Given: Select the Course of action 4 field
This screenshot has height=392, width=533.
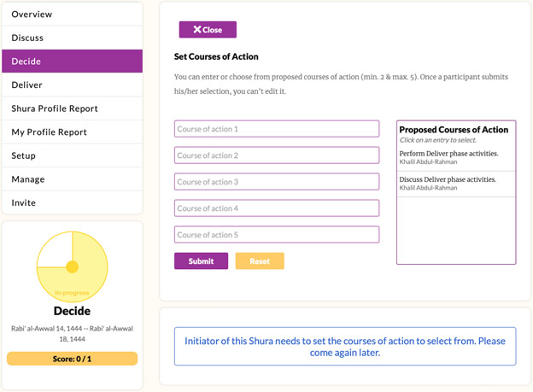Looking at the screenshot, I should click(x=277, y=208).
